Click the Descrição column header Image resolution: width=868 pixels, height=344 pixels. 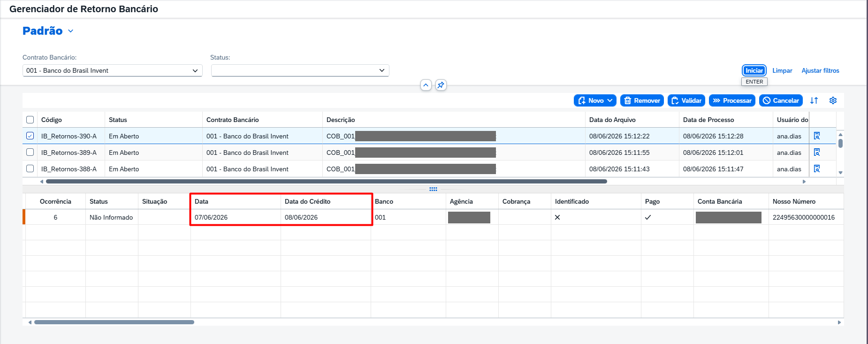tap(454, 120)
